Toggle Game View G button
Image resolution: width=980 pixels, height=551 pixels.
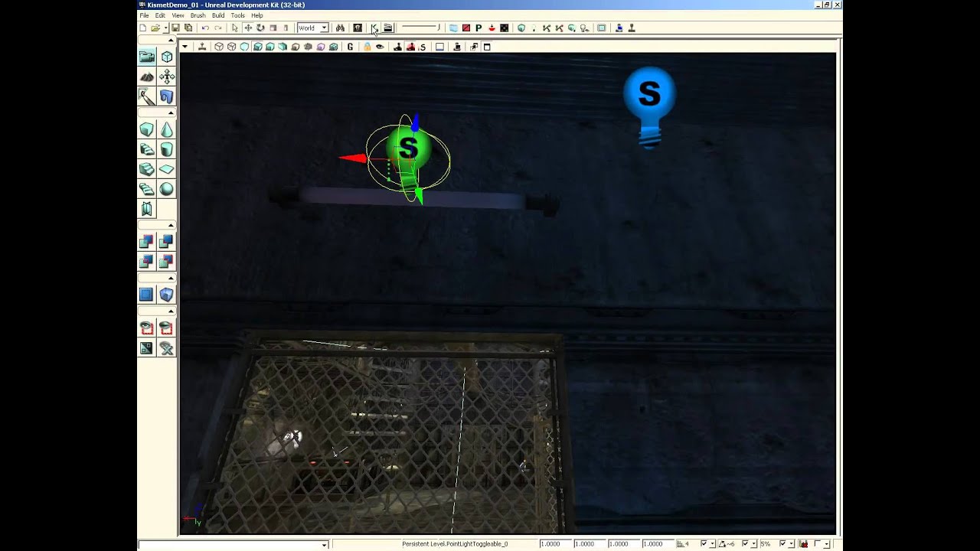click(x=351, y=47)
